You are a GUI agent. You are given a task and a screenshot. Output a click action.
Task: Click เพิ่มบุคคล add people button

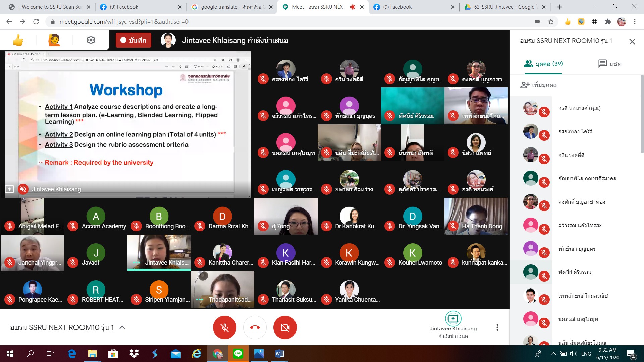[538, 85]
